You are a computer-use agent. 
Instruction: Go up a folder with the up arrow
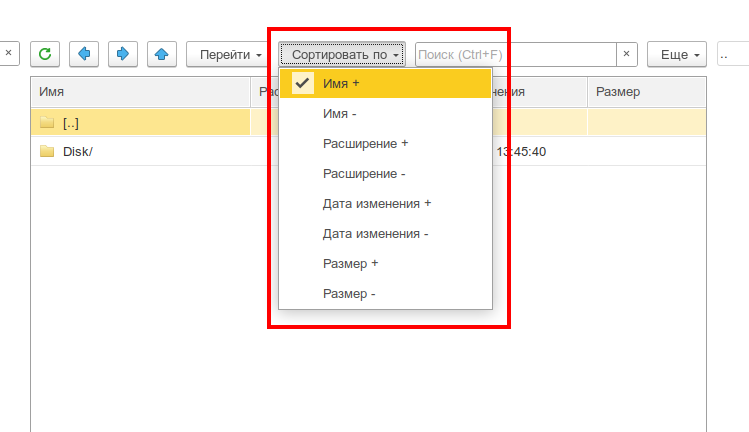[x=162, y=54]
